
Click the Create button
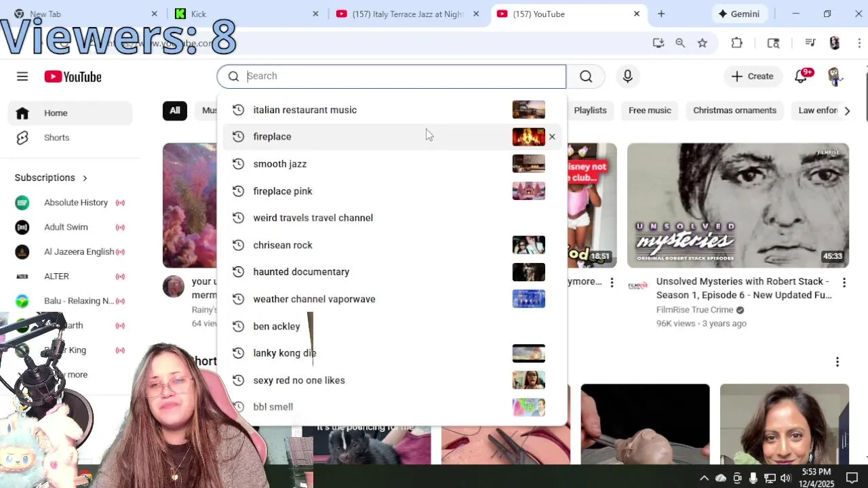pos(752,77)
